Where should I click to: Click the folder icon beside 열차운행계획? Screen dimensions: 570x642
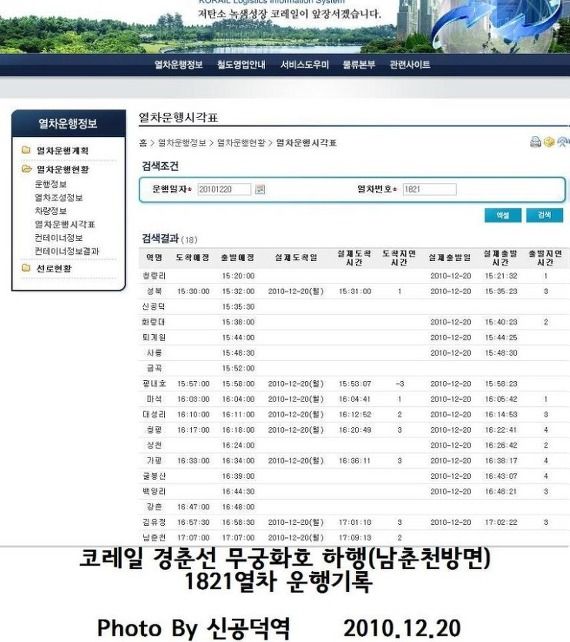coord(26,150)
